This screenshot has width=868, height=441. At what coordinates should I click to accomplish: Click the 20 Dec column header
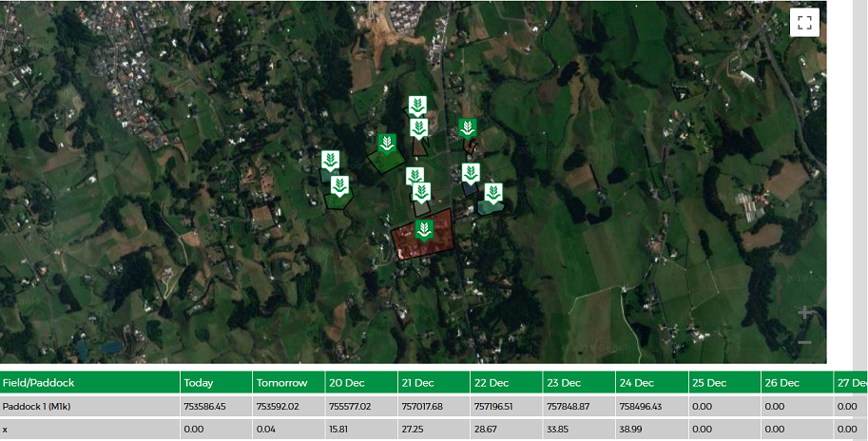tap(361, 383)
